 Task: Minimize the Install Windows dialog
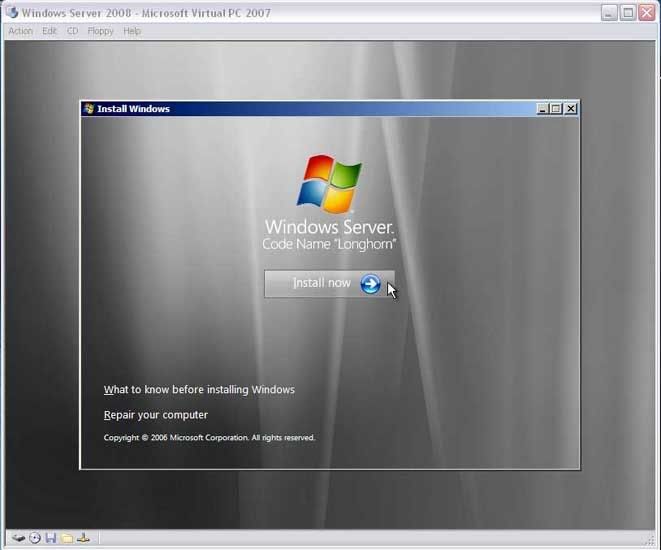543,109
